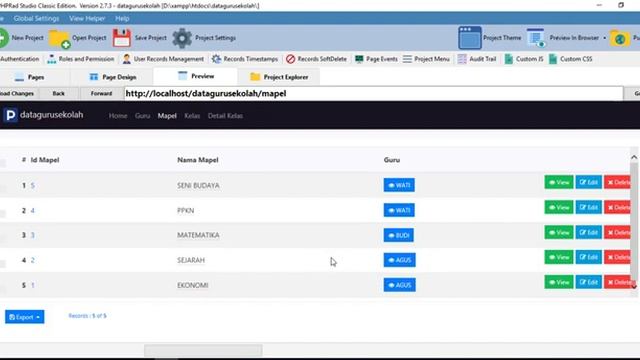
Task: Switch to Pages tab
Action: pos(29,77)
